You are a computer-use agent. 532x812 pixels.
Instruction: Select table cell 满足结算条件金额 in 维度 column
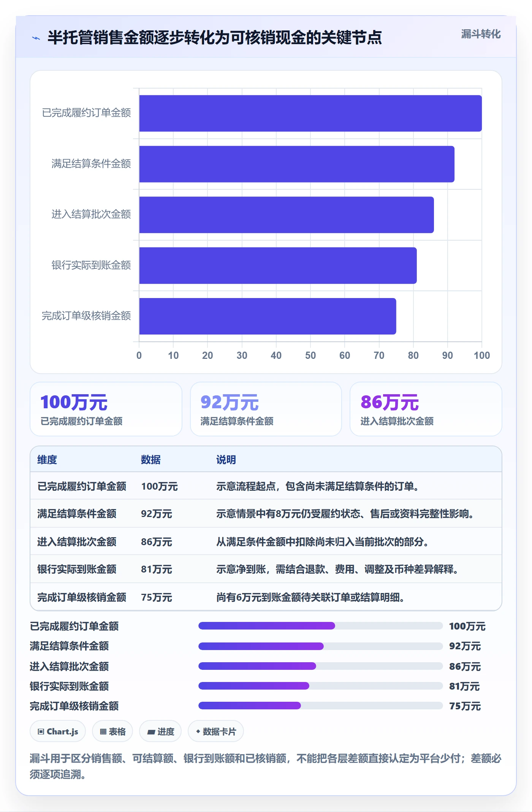click(x=77, y=514)
